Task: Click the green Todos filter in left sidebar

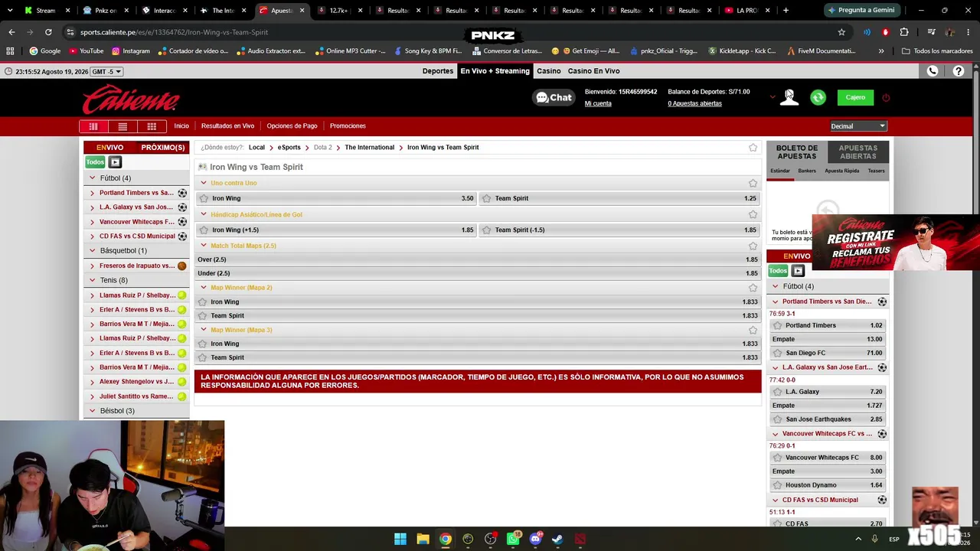Action: [x=95, y=162]
